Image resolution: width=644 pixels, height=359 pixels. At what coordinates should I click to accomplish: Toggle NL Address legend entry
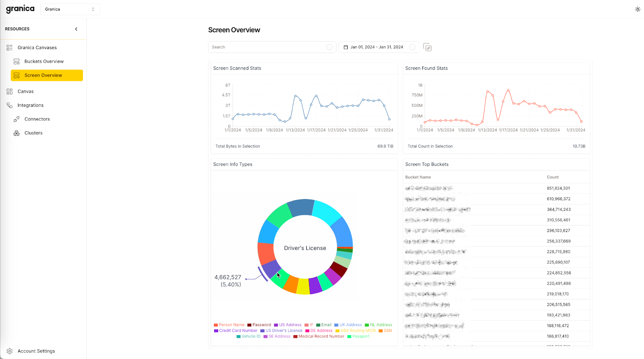point(378,325)
